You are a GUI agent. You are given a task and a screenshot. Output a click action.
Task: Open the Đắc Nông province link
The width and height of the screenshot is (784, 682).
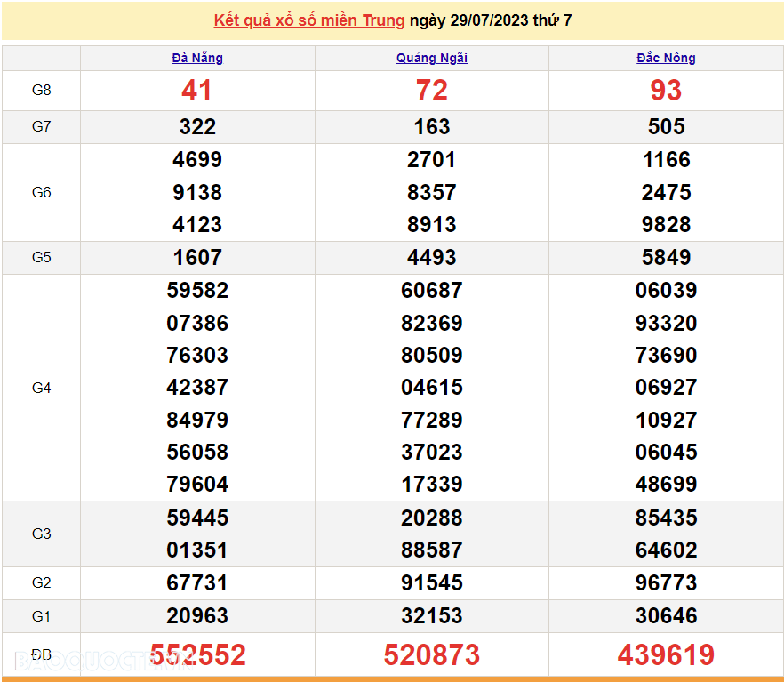666,58
